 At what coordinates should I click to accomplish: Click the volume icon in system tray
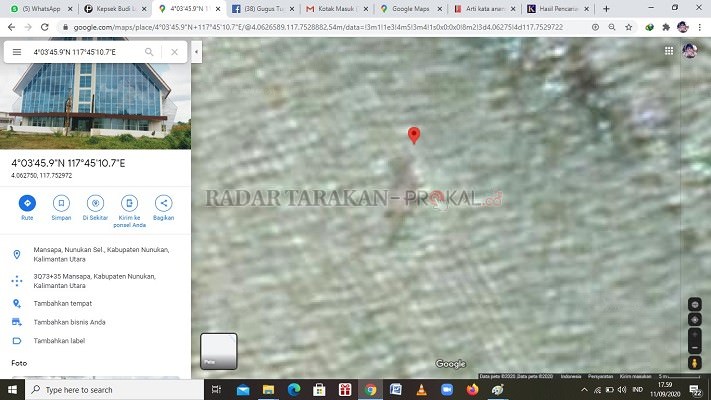[x=622, y=390]
